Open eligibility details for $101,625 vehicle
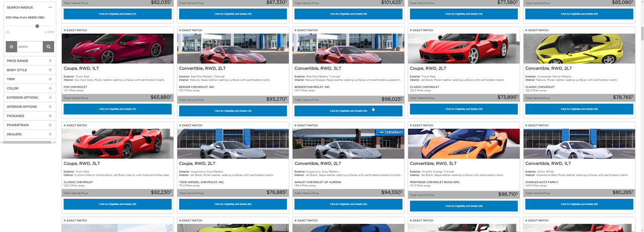Image resolution: width=644 pixels, height=232 pixels. (x=348, y=14)
